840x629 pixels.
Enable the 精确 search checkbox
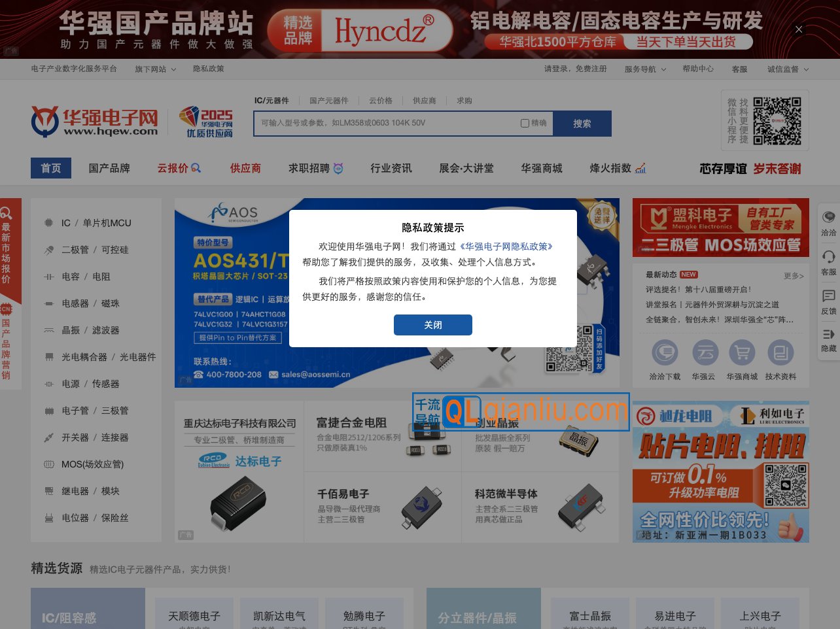pyautogui.click(x=525, y=123)
